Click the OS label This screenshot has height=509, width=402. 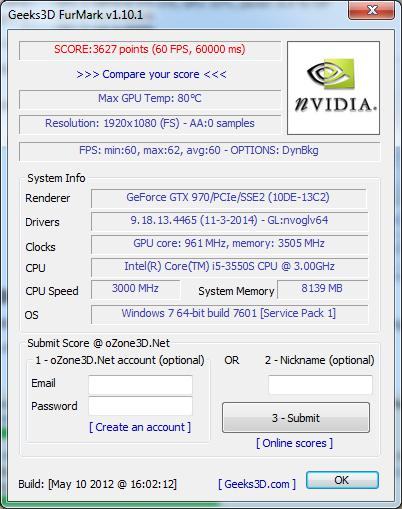tap(31, 315)
